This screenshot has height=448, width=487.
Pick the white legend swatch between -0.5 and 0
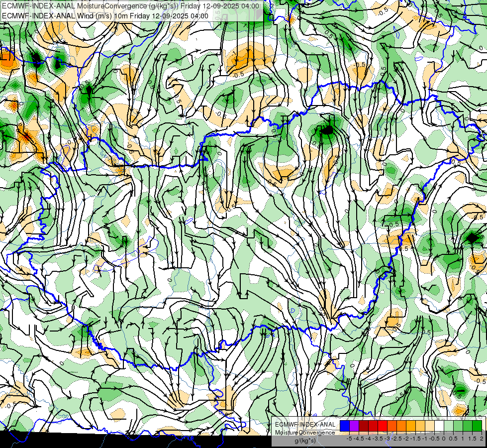point(439,426)
